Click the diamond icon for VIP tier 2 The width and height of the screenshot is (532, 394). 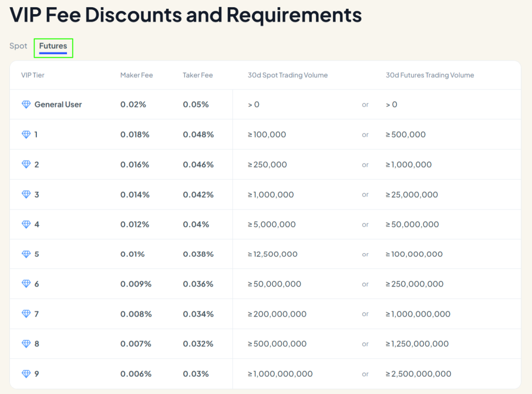25,164
